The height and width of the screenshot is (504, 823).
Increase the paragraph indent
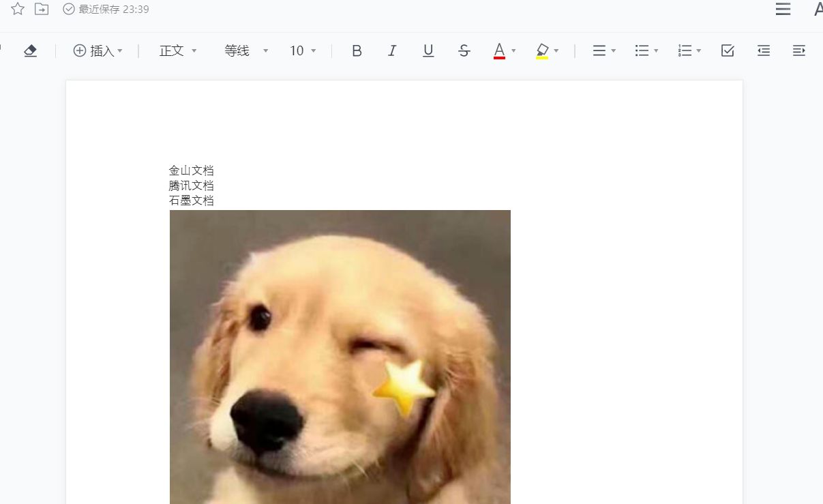coord(799,50)
